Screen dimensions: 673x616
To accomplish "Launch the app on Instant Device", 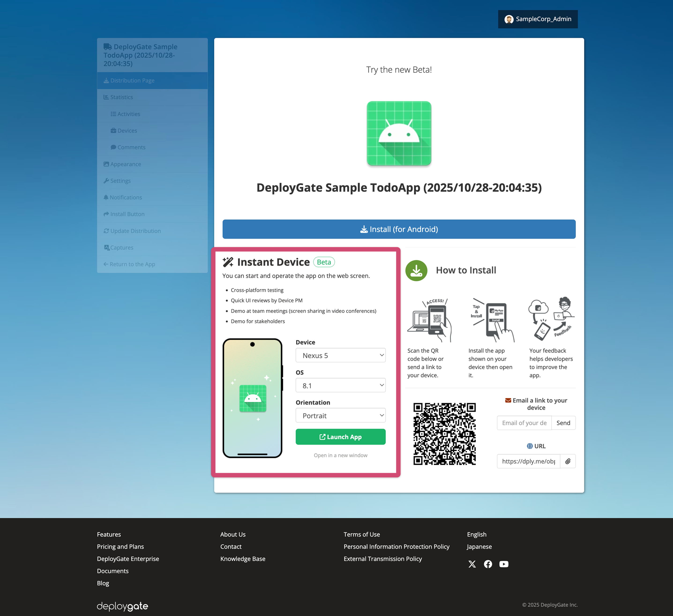I will pos(340,437).
